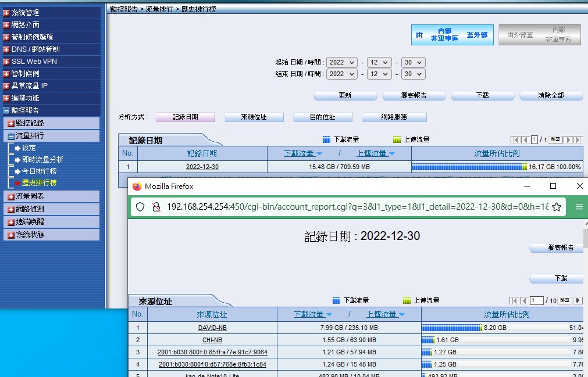Click the crossed-out lock security icon

155,207
